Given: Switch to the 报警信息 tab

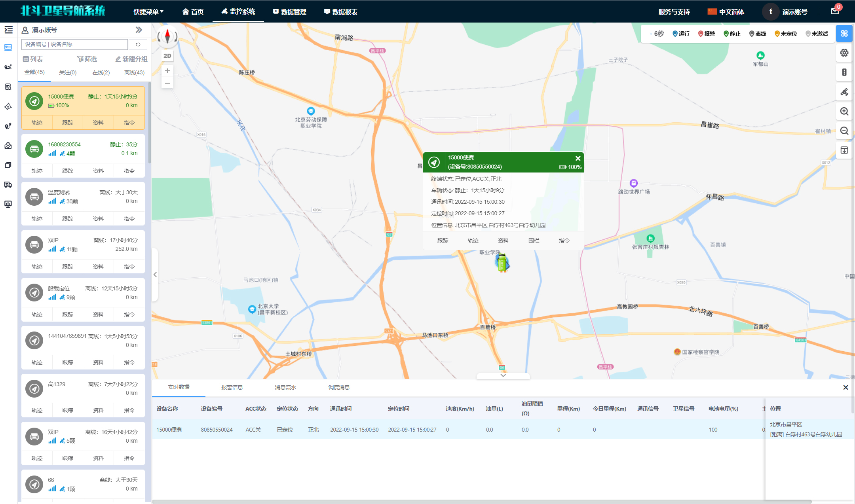Looking at the screenshot, I should [x=232, y=387].
